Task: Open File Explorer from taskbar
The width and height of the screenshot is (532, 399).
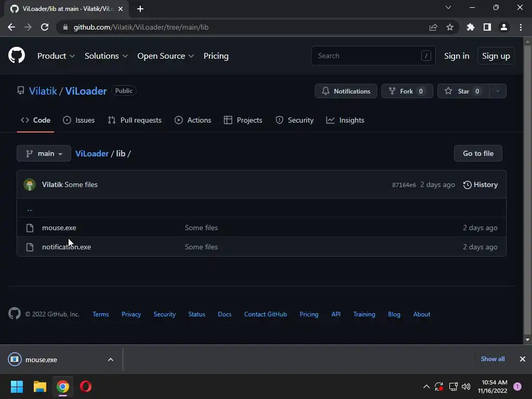Action: tap(39, 387)
